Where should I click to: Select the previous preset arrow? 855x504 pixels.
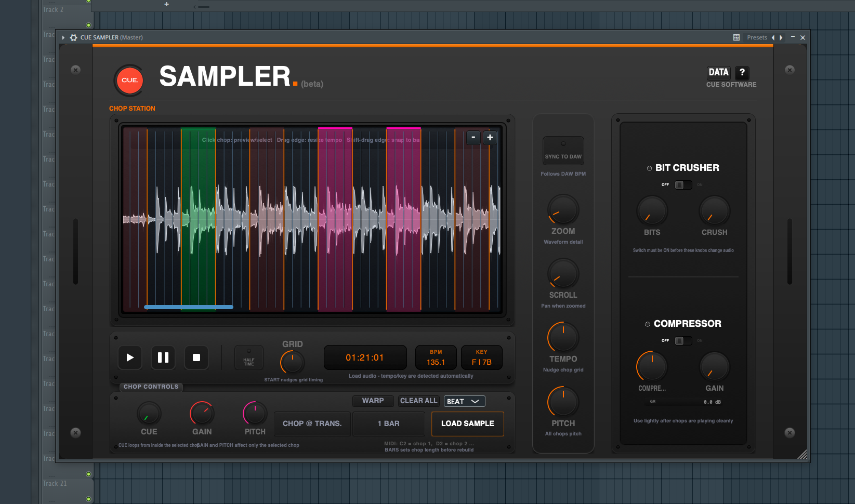[x=773, y=37]
